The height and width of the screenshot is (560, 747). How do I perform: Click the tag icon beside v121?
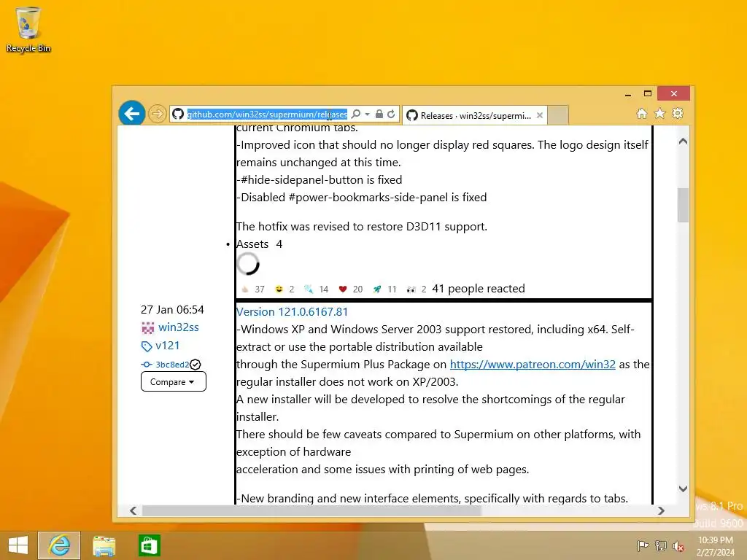147,346
